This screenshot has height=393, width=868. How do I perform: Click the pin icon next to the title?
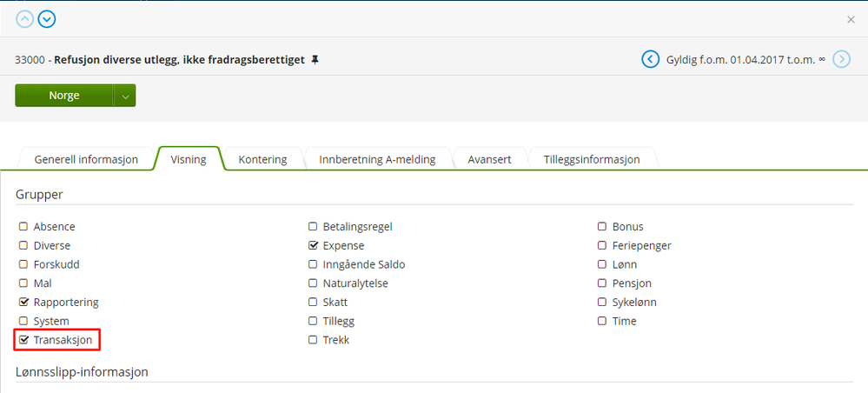[x=315, y=60]
